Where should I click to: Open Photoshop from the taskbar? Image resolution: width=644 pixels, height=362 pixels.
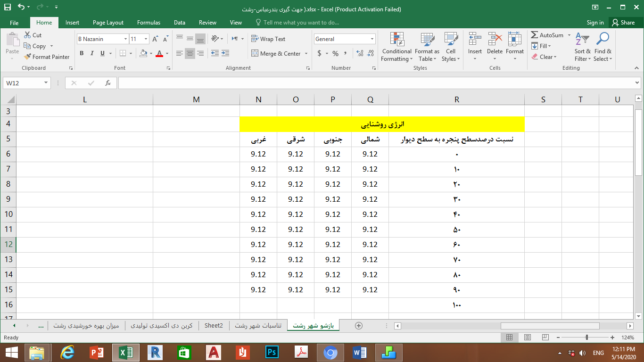[x=272, y=352]
